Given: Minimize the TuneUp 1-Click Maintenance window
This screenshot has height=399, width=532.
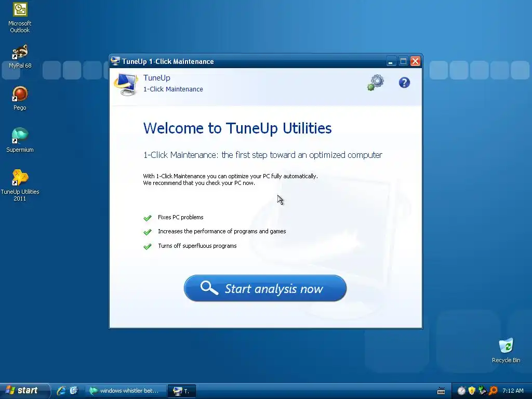Looking at the screenshot, I should click(x=391, y=61).
